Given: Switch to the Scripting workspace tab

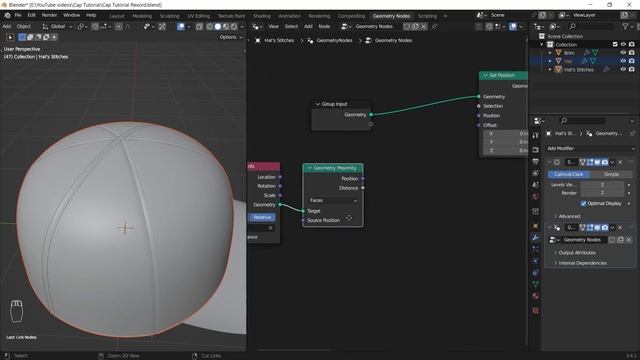Looking at the screenshot, I should pyautogui.click(x=427, y=16).
